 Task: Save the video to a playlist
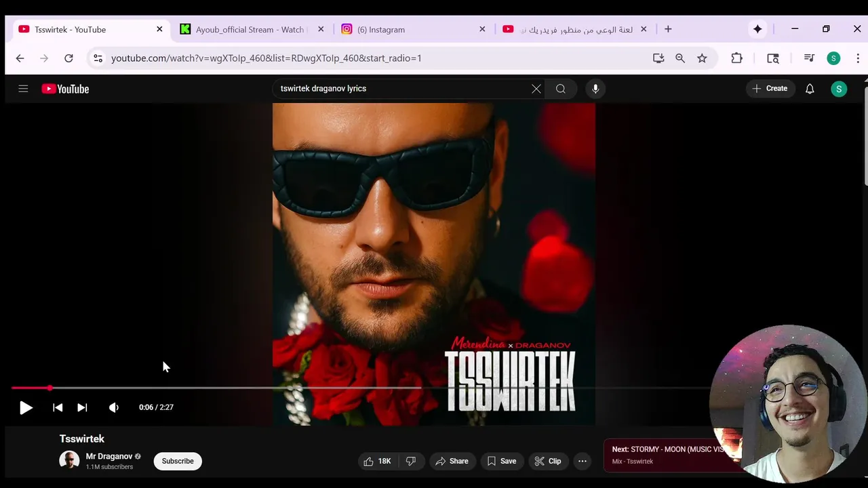tap(501, 461)
